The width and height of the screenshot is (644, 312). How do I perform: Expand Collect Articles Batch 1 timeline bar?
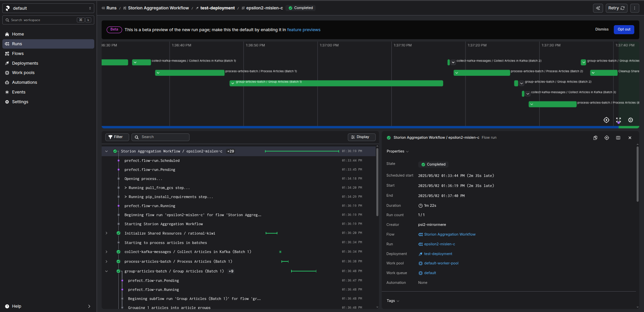135,62
